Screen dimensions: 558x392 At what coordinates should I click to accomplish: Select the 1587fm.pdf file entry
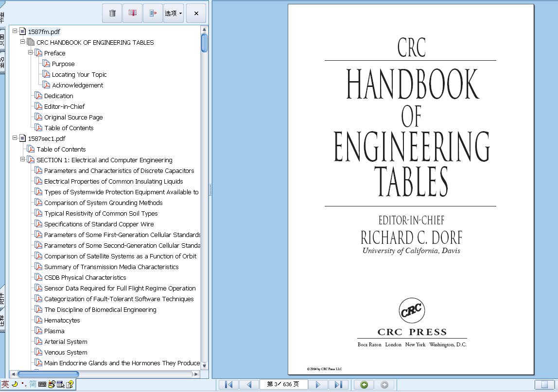pyautogui.click(x=44, y=32)
